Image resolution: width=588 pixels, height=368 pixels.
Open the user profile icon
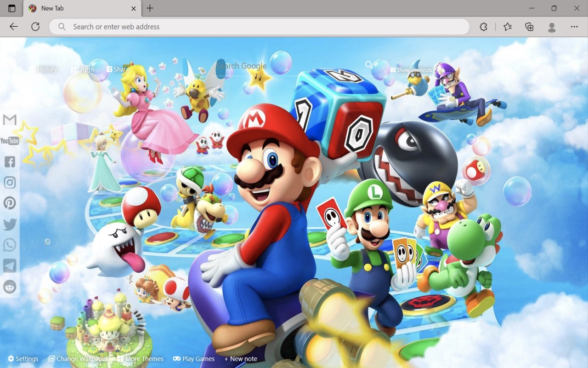click(x=552, y=27)
